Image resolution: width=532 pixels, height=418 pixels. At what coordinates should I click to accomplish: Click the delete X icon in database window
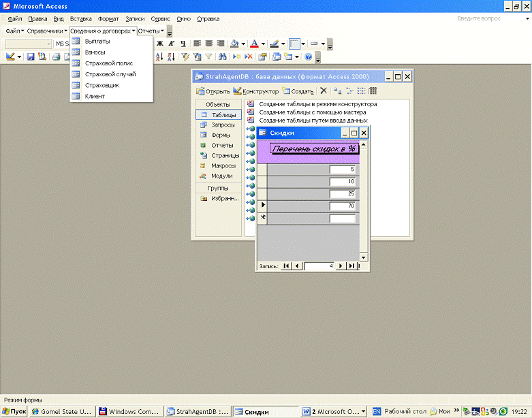(x=324, y=91)
